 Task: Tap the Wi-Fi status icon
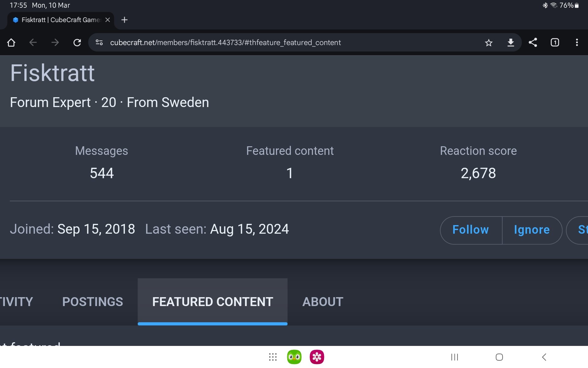553,5
